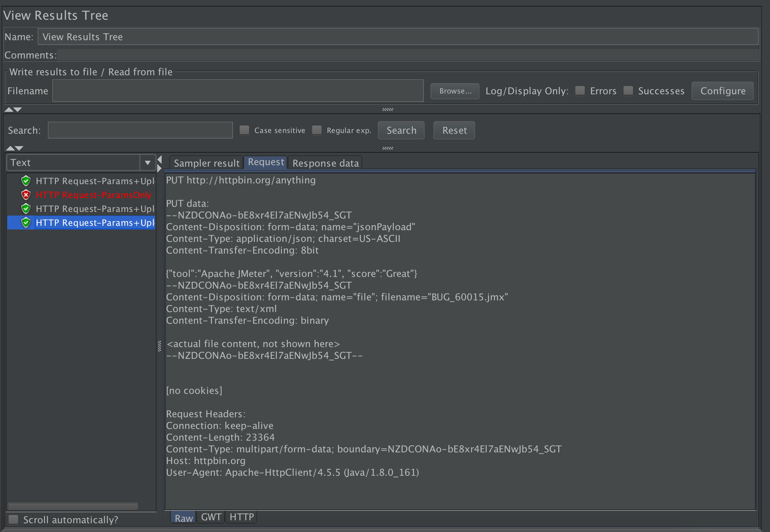This screenshot has height=532, width=770.
Task: Check the Case sensitive search option
Action: point(244,130)
